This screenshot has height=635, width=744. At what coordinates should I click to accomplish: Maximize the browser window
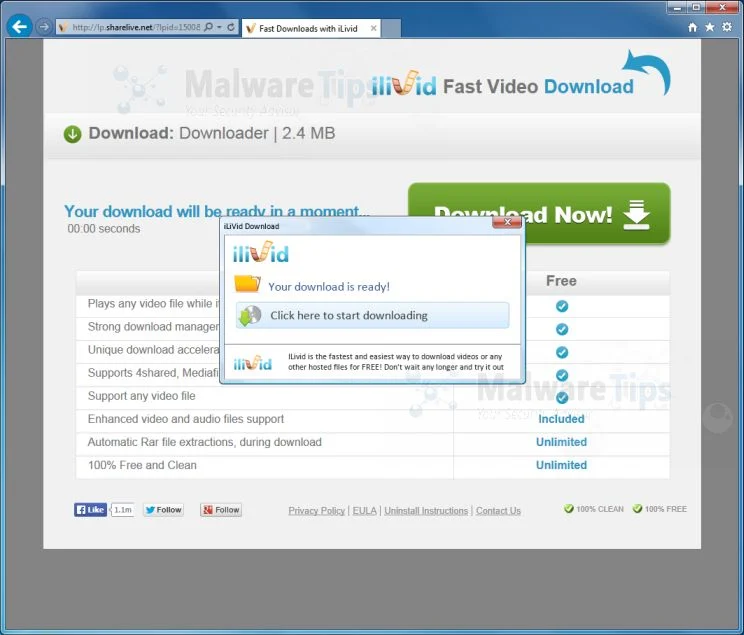point(696,7)
